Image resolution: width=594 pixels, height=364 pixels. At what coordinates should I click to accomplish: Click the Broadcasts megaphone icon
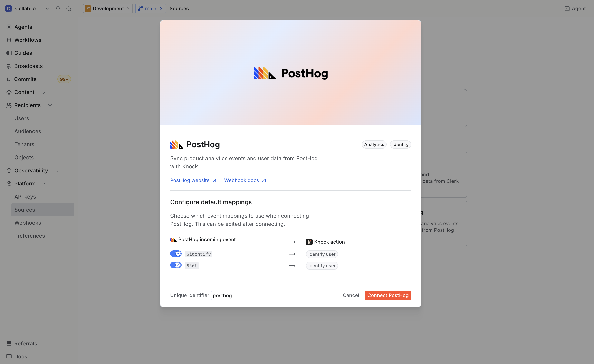[x=9, y=66]
